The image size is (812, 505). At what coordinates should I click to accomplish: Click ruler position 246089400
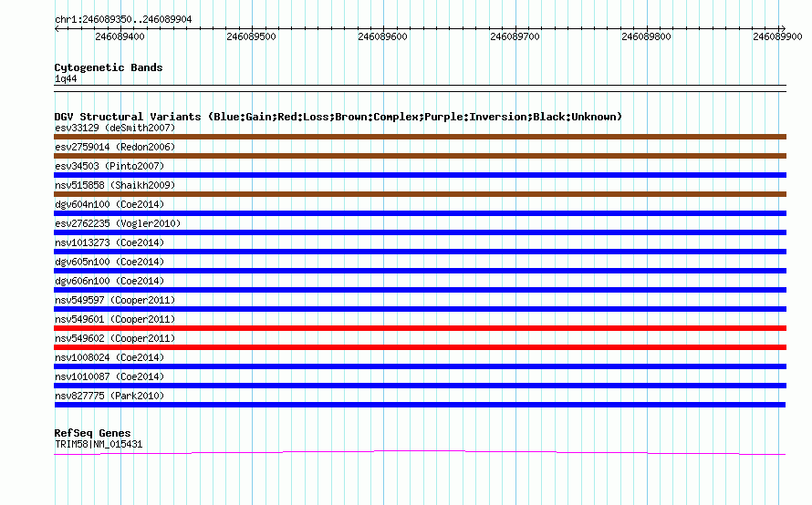120,36
